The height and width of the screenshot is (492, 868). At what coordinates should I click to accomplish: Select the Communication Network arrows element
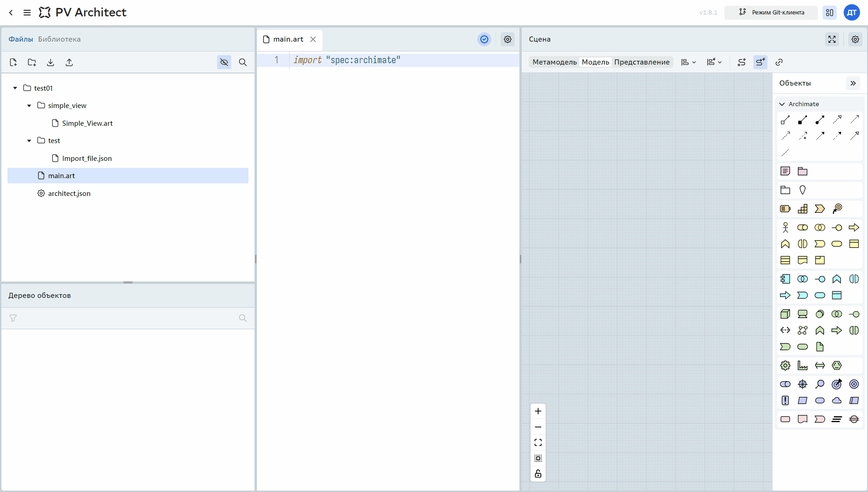[785, 330]
